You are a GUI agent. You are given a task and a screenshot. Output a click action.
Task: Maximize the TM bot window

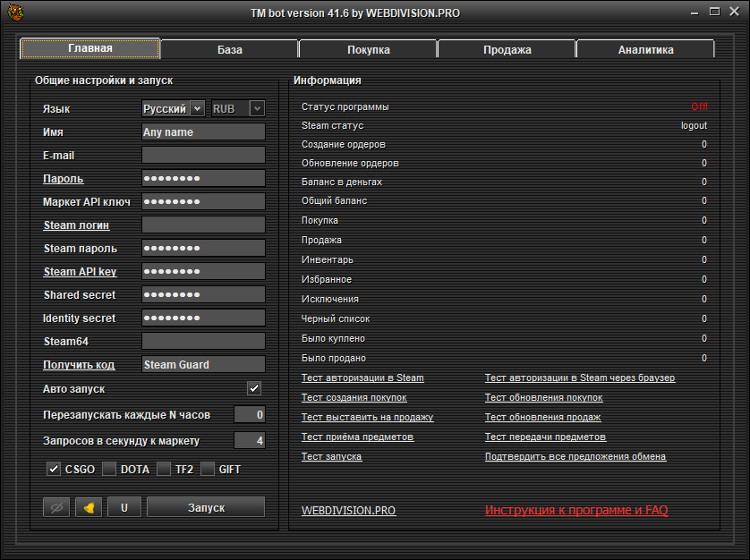(714, 13)
